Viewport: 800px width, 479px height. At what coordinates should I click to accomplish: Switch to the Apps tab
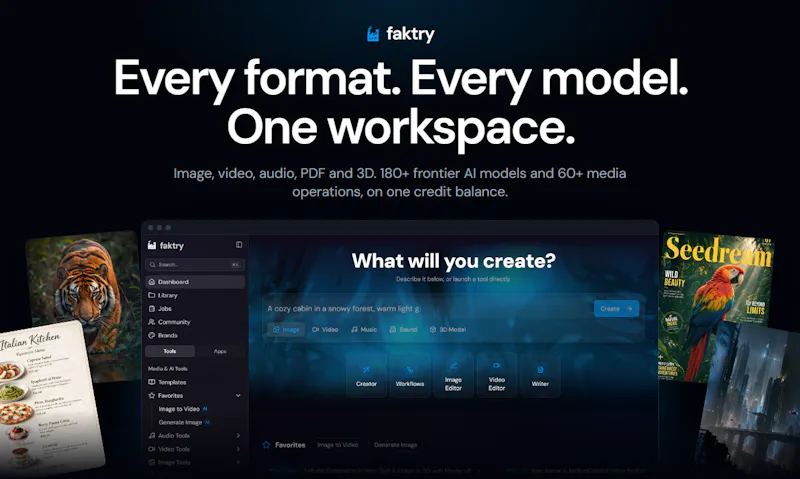220,351
